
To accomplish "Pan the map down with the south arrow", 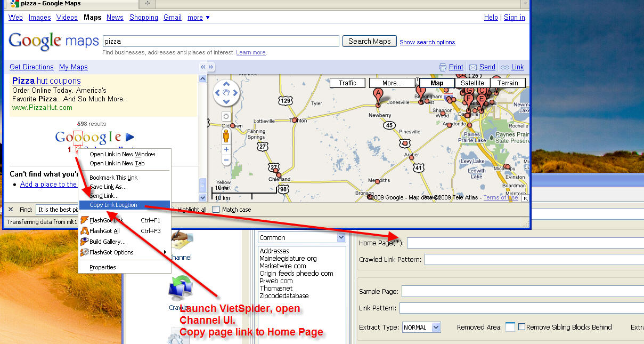I will click(226, 102).
